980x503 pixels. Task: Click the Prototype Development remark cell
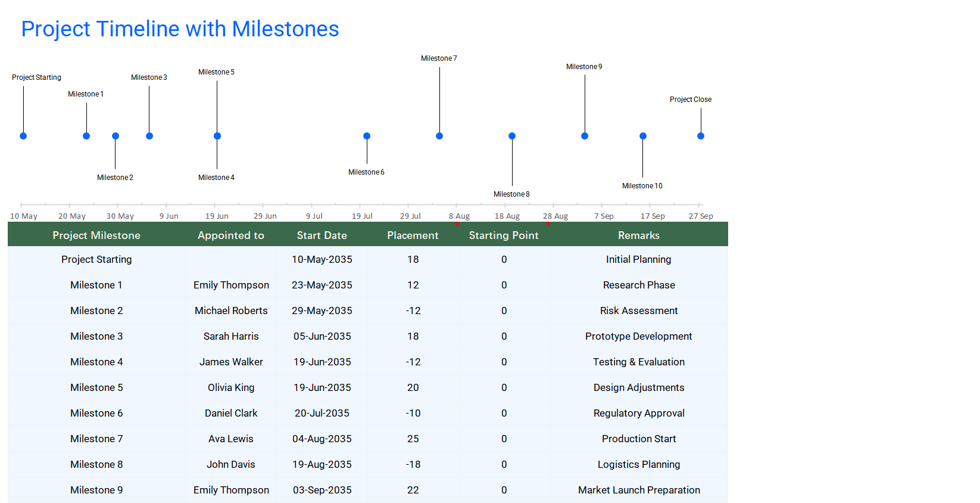[x=639, y=336]
